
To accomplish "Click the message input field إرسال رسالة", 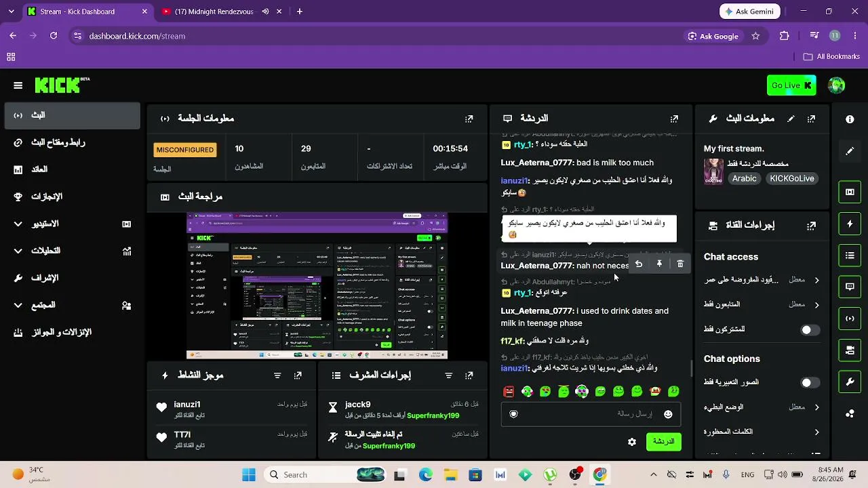I will click(x=590, y=414).
